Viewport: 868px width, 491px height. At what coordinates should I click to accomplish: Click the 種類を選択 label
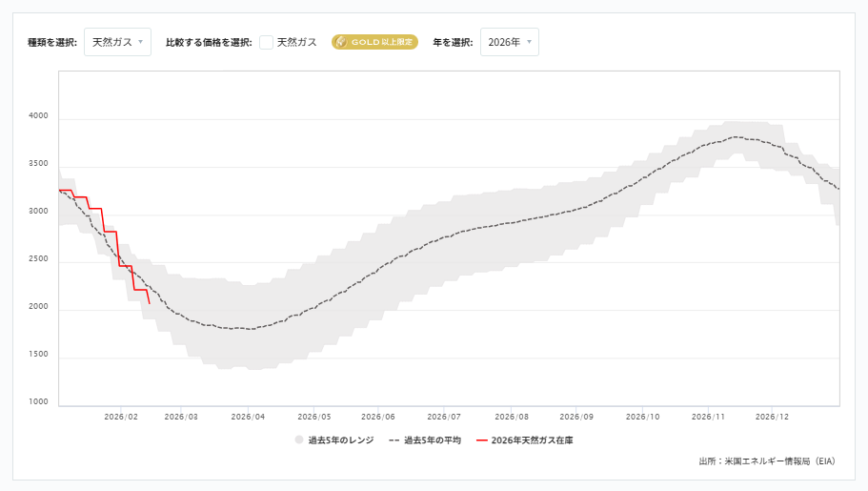point(52,42)
